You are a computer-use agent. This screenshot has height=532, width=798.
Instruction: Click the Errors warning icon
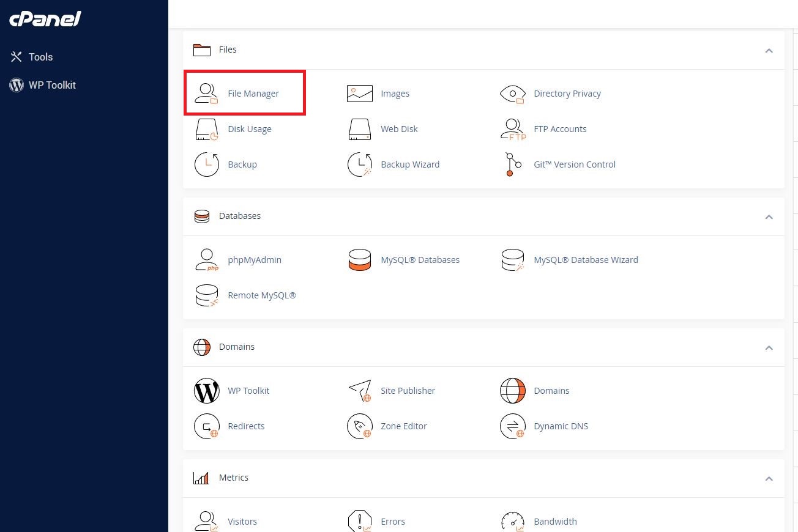click(x=360, y=521)
